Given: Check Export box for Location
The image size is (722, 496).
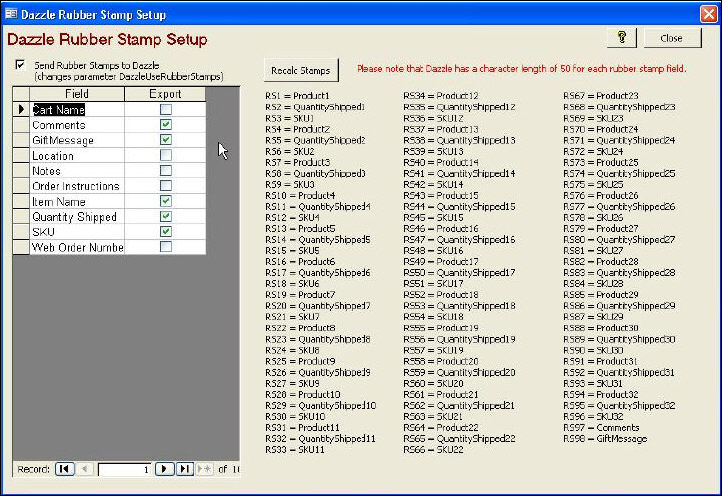Looking at the screenshot, I should 166,155.
